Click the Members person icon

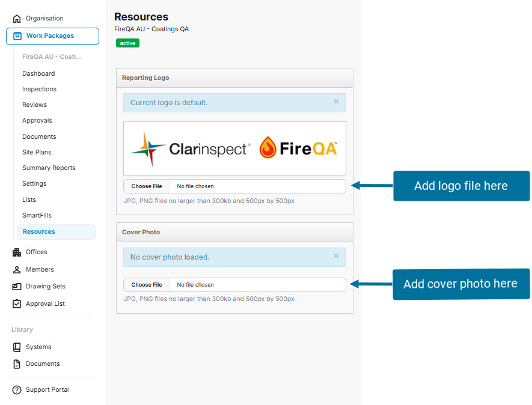tap(17, 270)
